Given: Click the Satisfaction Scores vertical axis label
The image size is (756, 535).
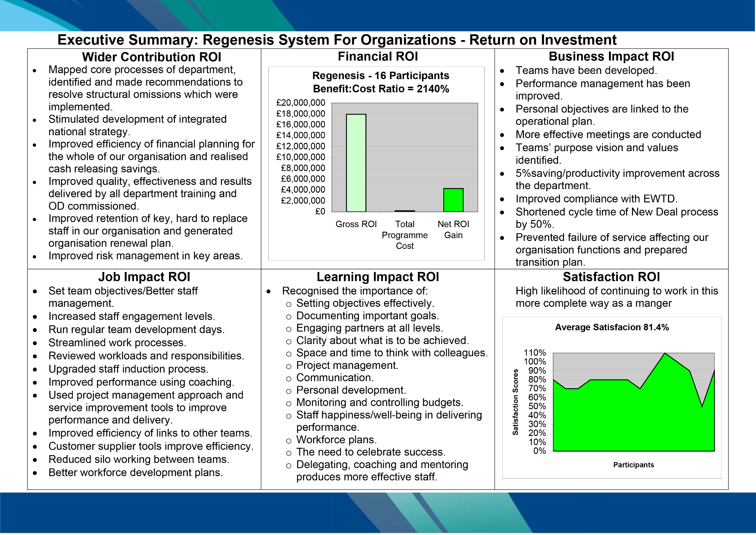Looking at the screenshot, I should pos(515,402).
